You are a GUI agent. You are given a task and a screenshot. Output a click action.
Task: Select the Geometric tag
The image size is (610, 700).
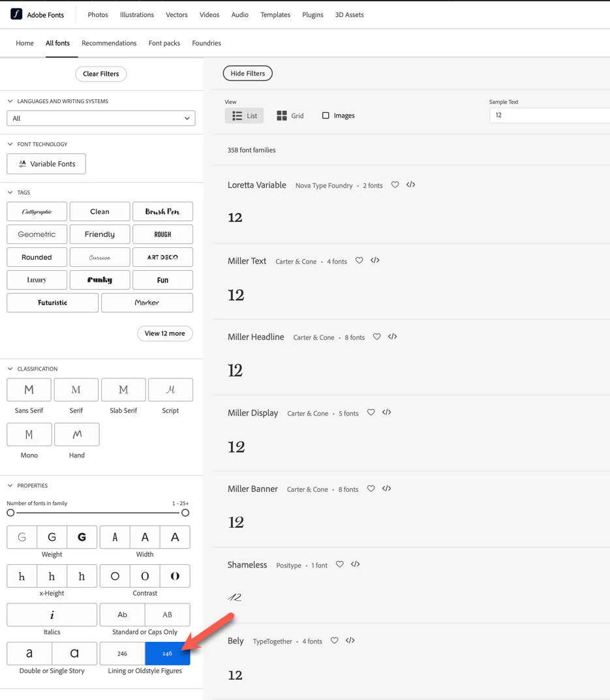tap(37, 234)
